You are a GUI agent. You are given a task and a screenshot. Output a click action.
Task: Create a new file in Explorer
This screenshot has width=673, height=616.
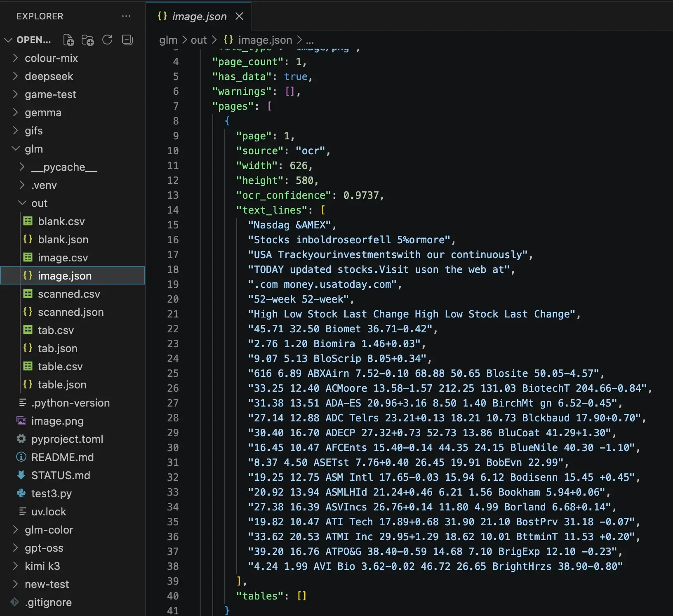68,40
